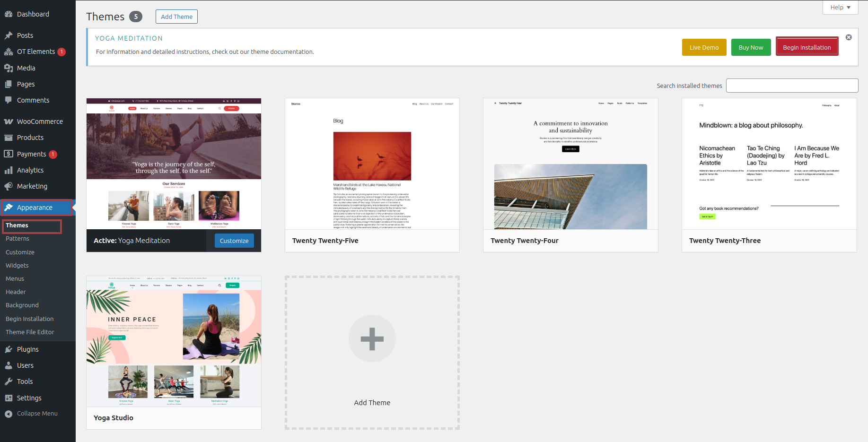Open Begin Installation in the sidebar
Image resolution: width=868 pixels, height=442 pixels.
tap(30, 319)
